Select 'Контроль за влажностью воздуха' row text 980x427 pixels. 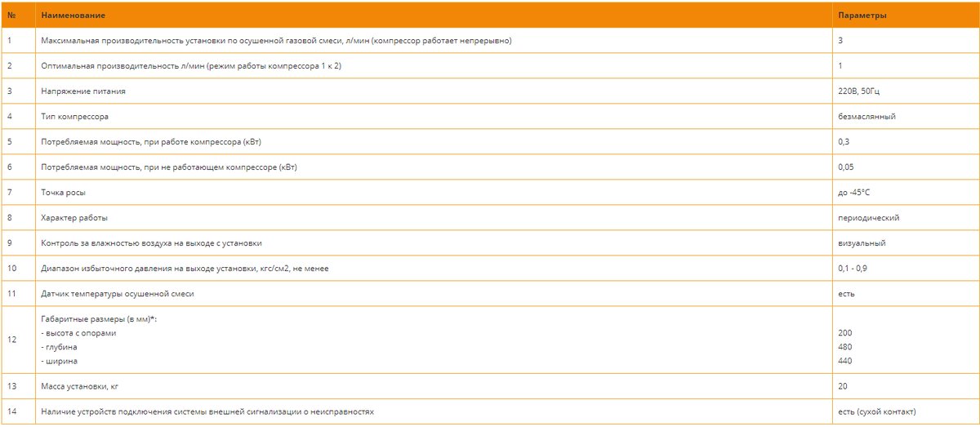coord(151,243)
